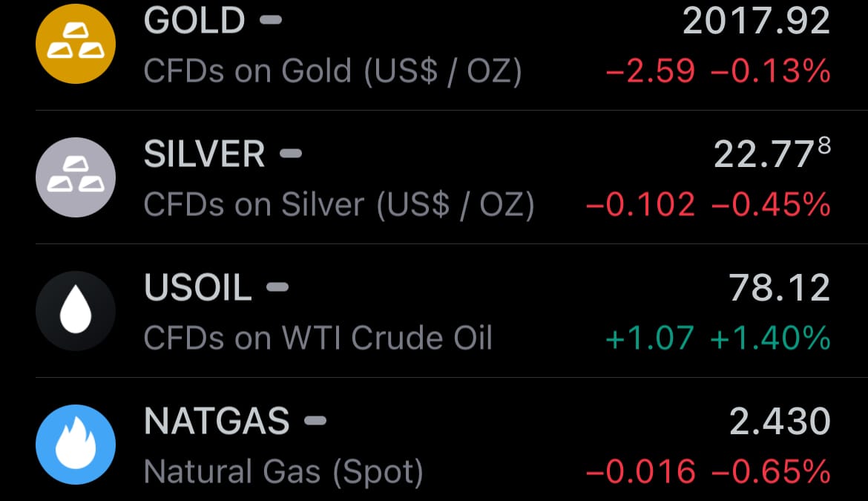The height and width of the screenshot is (501, 868).
Task: Click market status dash next to NATGAS
Action: tap(315, 421)
